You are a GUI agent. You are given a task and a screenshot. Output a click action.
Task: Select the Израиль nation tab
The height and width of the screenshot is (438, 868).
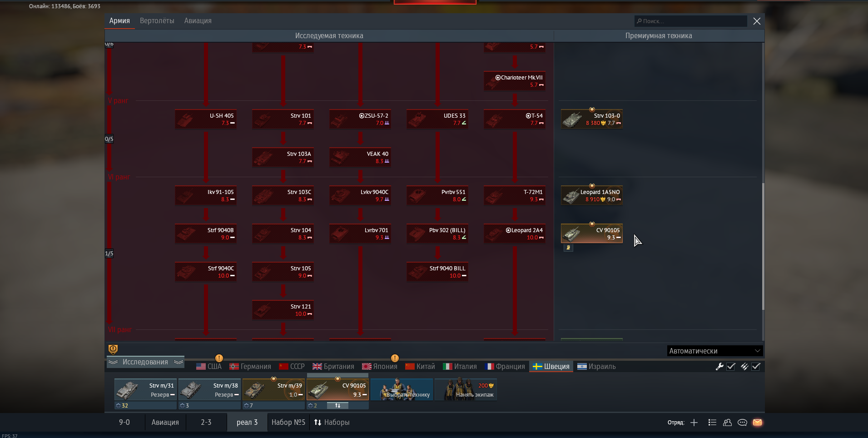[596, 366]
